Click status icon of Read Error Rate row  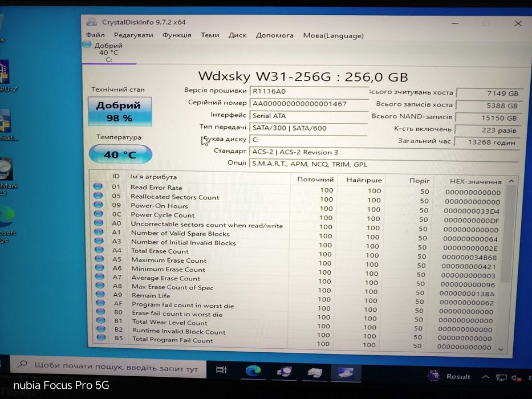(x=98, y=186)
